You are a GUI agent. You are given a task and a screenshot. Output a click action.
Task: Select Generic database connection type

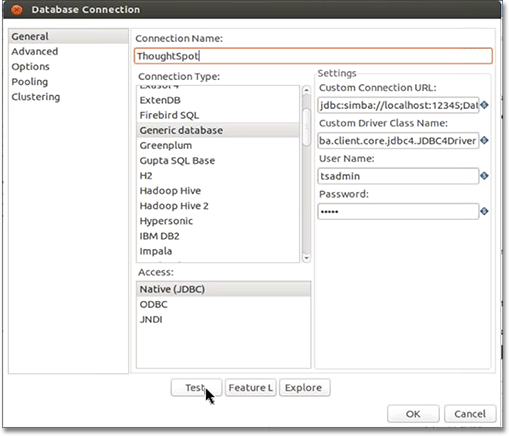tap(218, 130)
